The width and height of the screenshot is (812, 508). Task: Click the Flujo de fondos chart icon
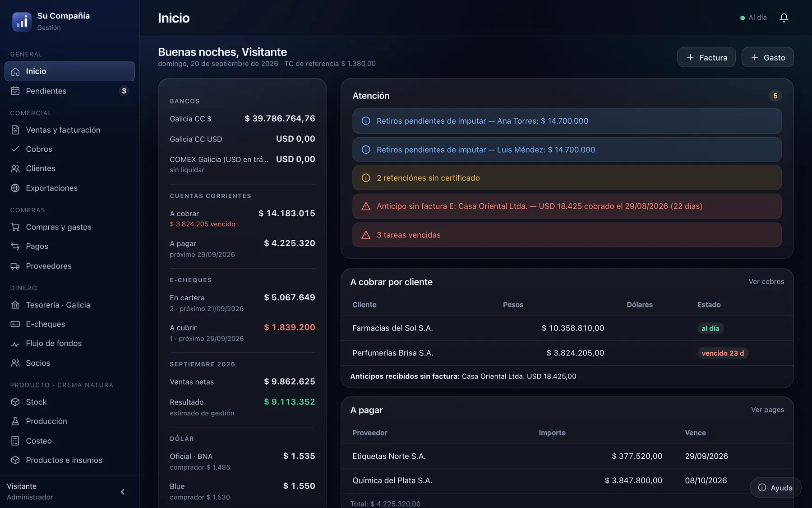pyautogui.click(x=15, y=344)
